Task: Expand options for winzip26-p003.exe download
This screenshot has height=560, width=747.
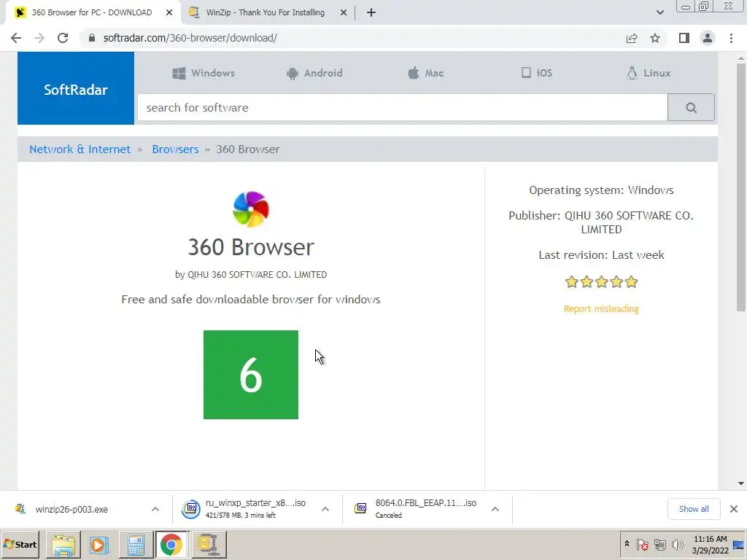Action: tap(155, 510)
